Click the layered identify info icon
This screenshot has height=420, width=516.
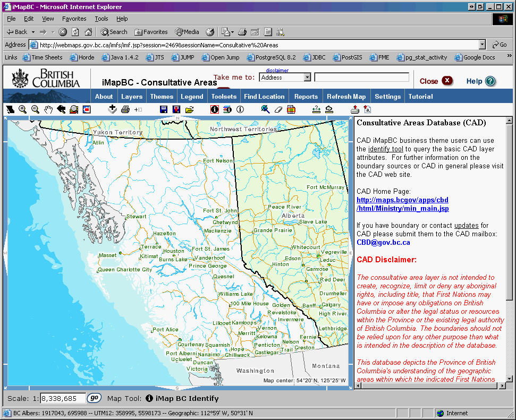[227, 109]
